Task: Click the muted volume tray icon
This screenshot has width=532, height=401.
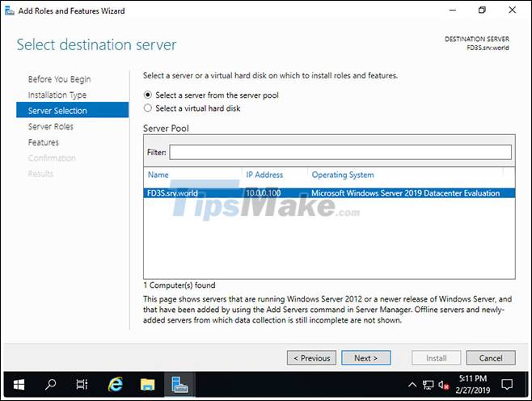Action: click(443, 385)
